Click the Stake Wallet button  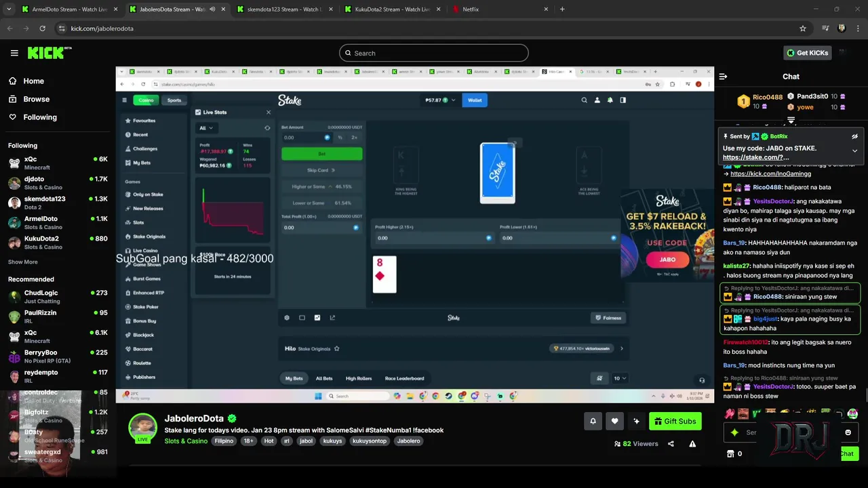pos(475,100)
